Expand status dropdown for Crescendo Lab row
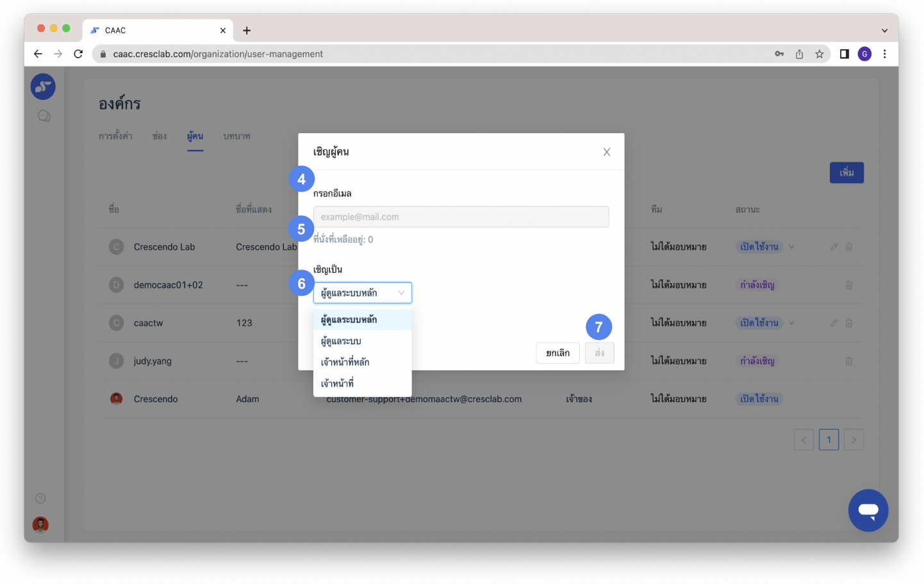924x584 pixels. pyautogui.click(x=791, y=247)
